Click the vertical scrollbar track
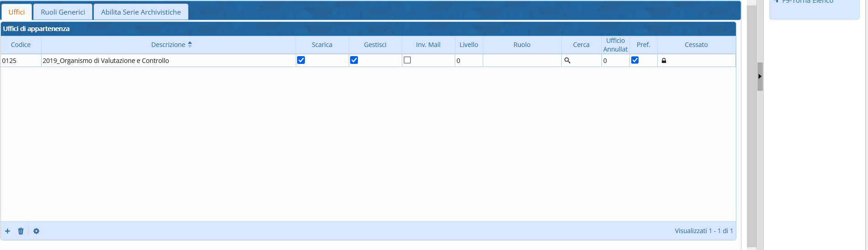The image size is (868, 250). pos(751,160)
